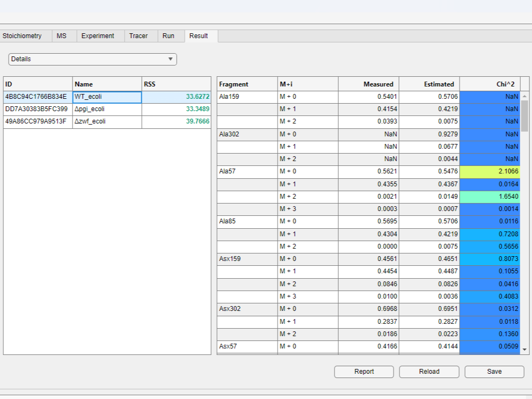The image size is (532, 399).
Task: Click the Report button
Action: [363, 371]
